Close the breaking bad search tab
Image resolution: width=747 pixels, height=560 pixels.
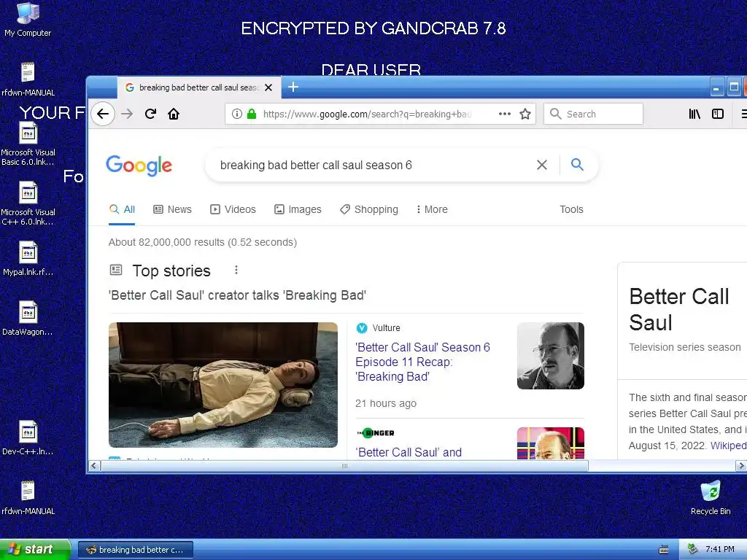[x=268, y=87]
